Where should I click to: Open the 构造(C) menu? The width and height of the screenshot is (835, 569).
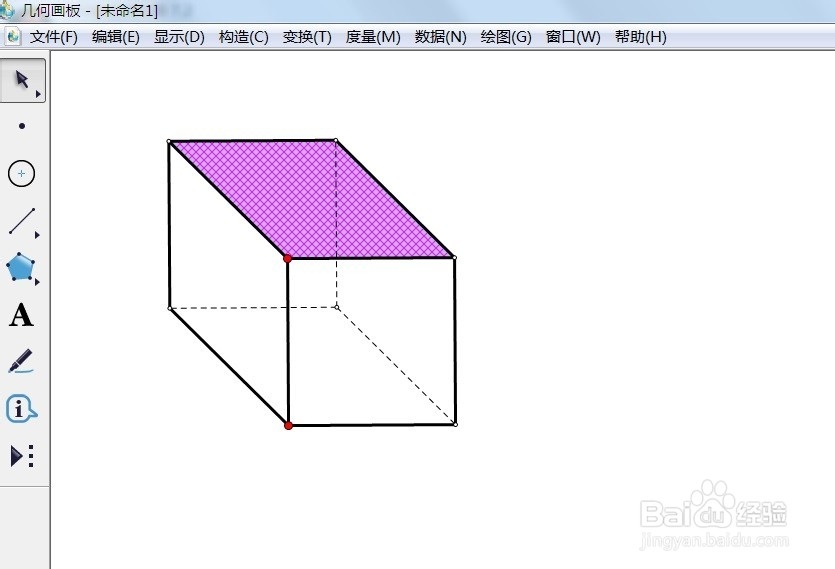(x=243, y=37)
